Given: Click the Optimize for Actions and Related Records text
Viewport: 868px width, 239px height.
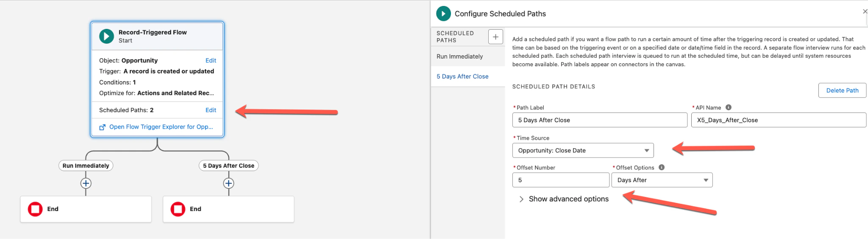Looking at the screenshot, I should coord(156,93).
